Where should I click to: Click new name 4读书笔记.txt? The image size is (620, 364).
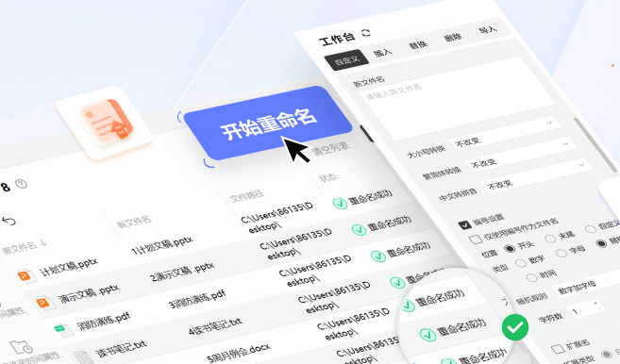(215, 326)
